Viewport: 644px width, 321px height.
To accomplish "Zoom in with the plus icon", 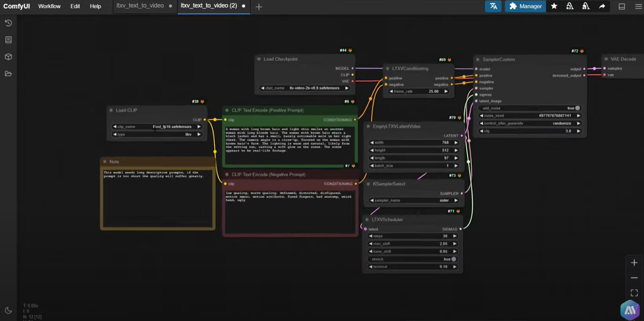I will coord(634,263).
